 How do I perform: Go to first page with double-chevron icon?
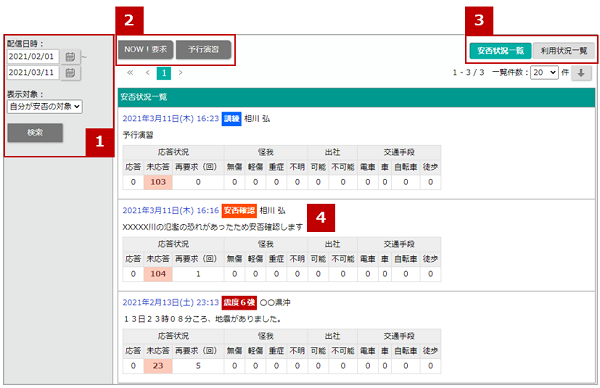pos(130,73)
